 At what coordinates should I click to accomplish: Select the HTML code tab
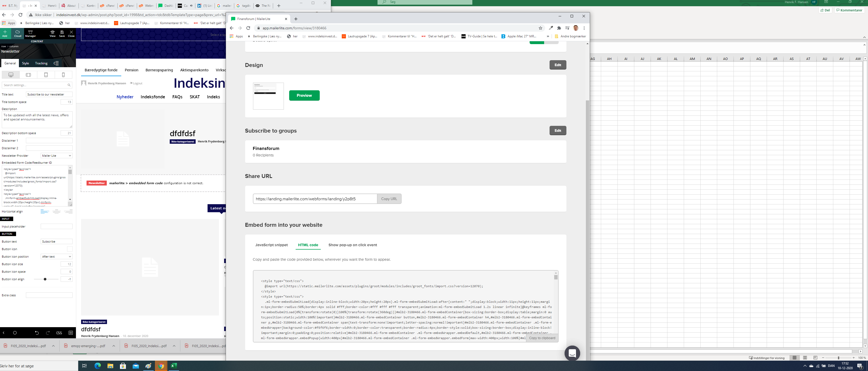308,245
